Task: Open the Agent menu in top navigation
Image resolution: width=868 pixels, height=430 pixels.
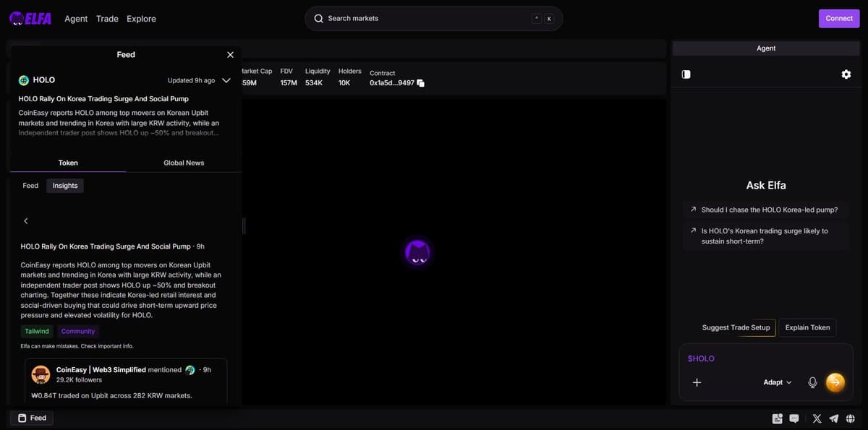Action: 76,19
